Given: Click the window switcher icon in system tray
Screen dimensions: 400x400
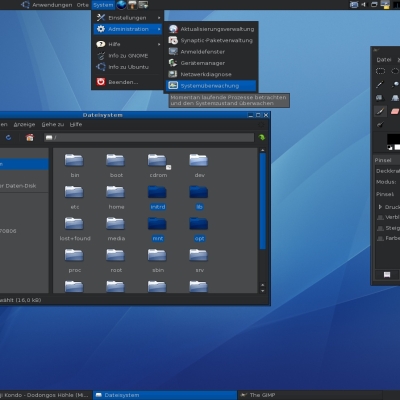Looking at the screenshot, I should [x=374, y=5].
